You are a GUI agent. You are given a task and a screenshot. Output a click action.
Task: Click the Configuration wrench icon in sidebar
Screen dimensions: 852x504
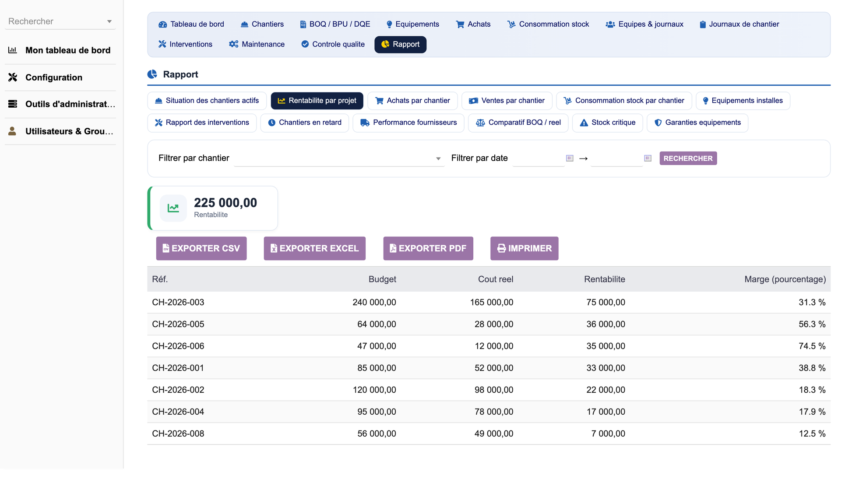click(13, 78)
